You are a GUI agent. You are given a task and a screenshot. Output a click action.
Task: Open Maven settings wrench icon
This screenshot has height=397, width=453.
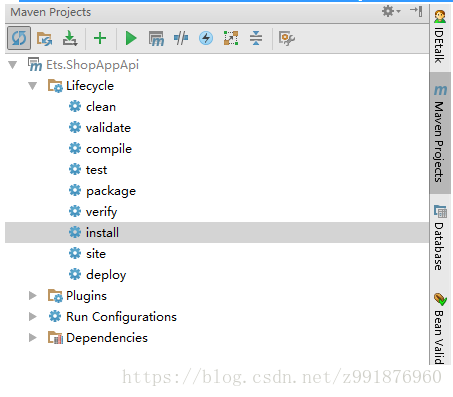pyautogui.click(x=286, y=38)
